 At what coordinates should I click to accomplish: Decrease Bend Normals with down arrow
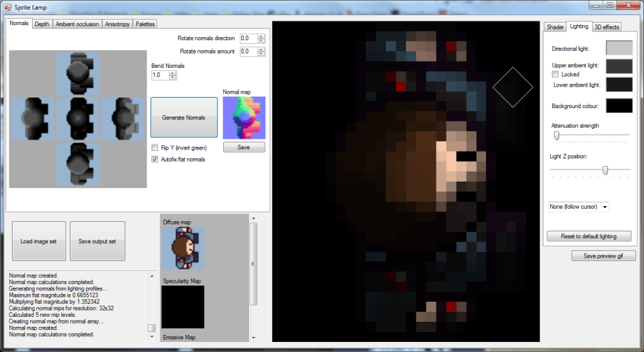(173, 77)
